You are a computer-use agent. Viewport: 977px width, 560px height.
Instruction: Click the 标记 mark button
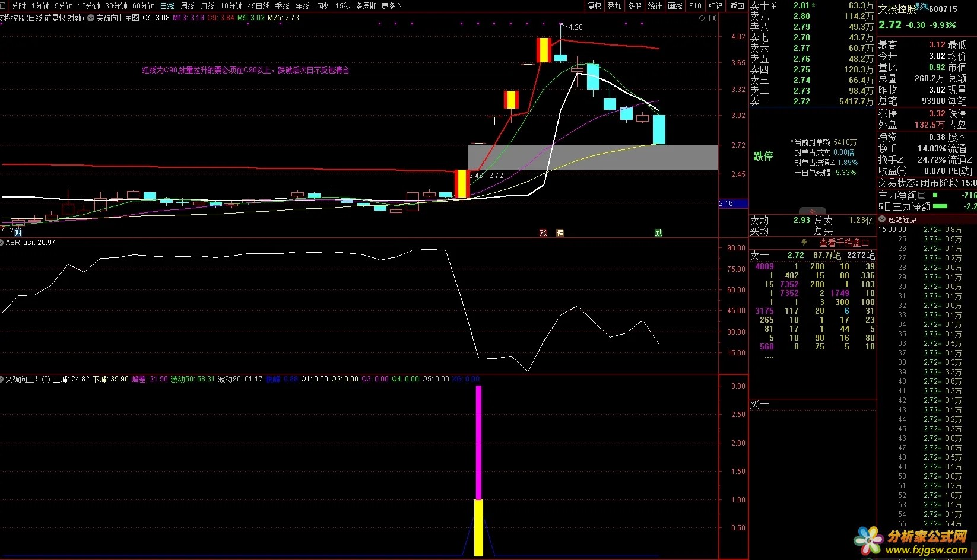[x=716, y=6]
